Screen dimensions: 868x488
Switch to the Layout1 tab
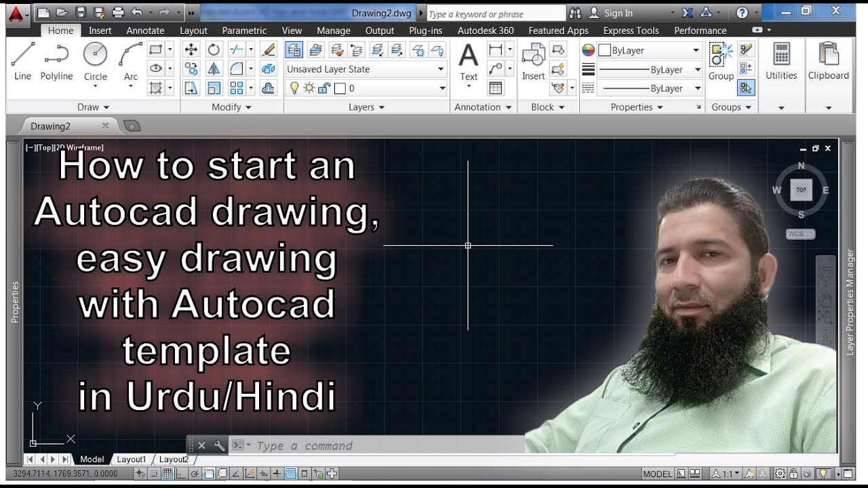click(132, 460)
